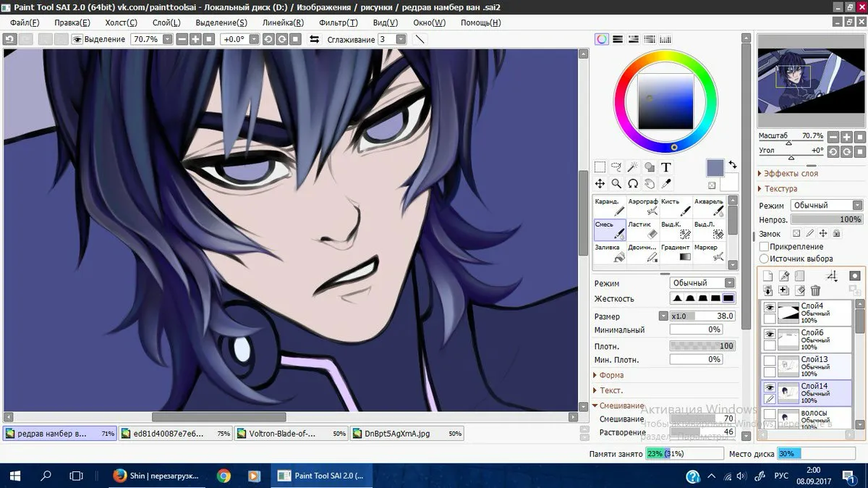Choose the Градиент gradient tool
Viewport: 868px width, 488px height.
tap(676, 252)
